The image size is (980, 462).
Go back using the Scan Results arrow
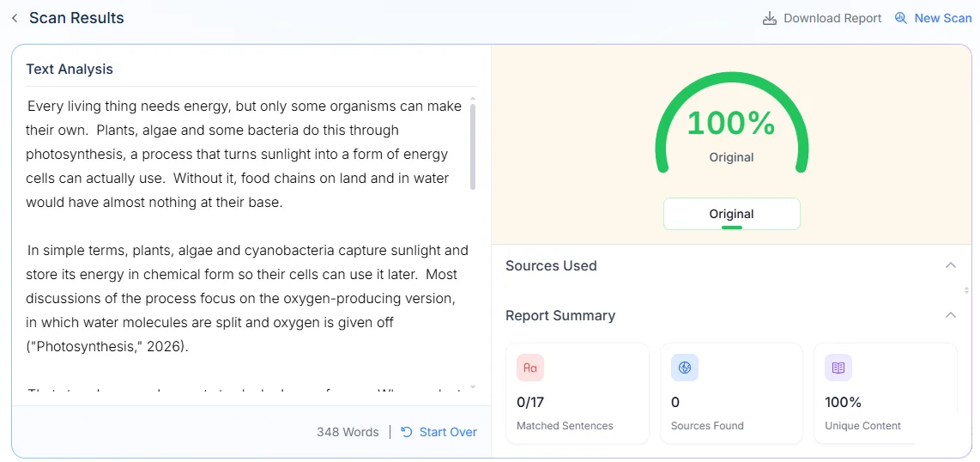15,18
